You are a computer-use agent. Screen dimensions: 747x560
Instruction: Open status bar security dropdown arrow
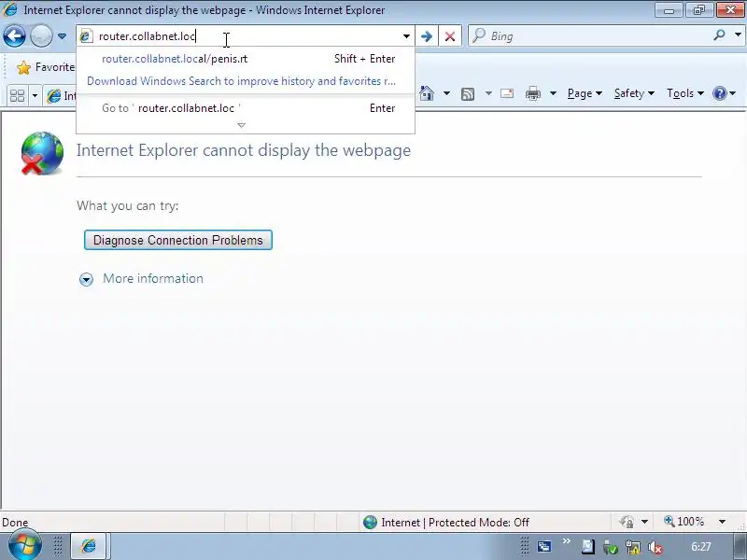pos(644,523)
